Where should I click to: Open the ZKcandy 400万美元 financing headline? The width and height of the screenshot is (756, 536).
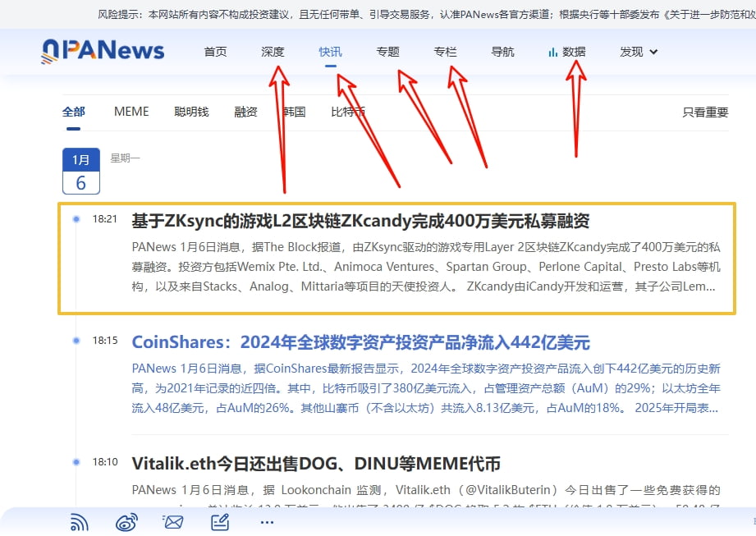coord(360,221)
